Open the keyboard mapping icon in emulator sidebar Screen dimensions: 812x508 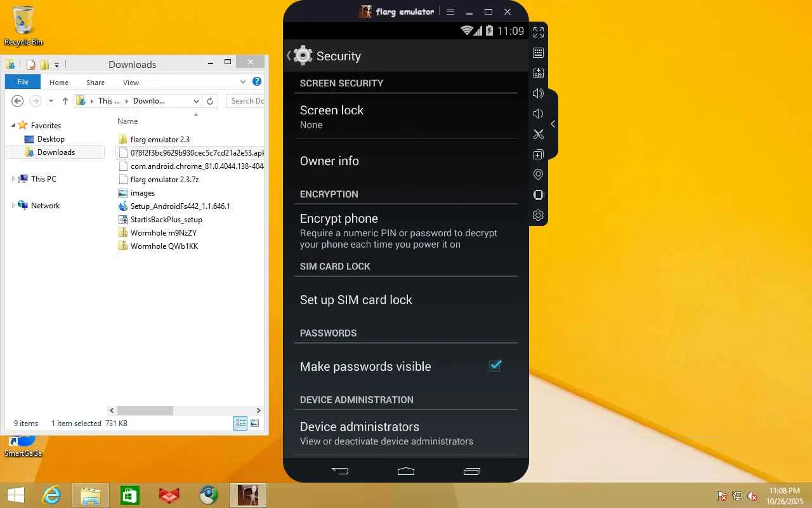538,53
